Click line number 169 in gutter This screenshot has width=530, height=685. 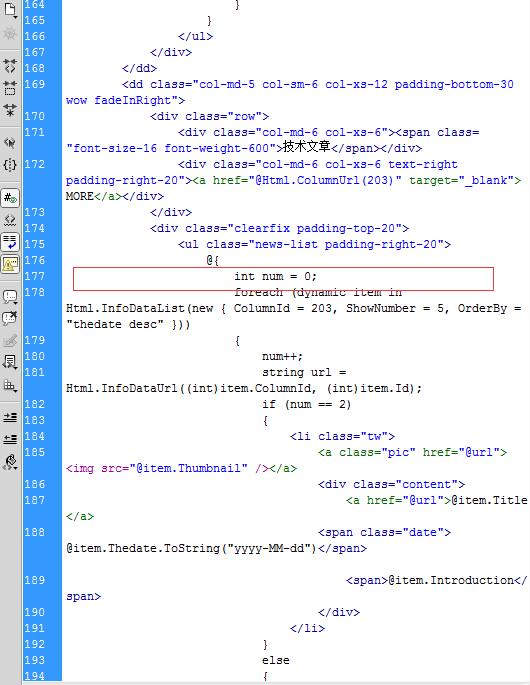[35, 84]
